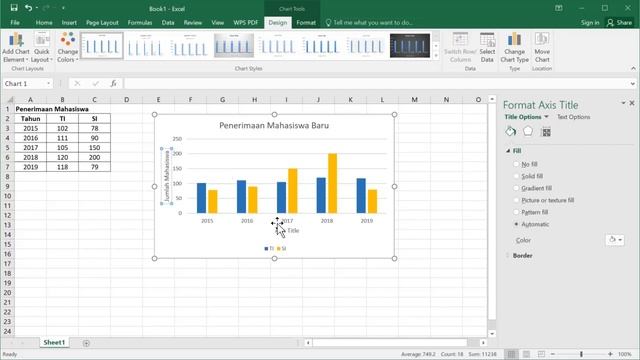Switch to Normal view in status bar
640x360 pixels.
[511, 354]
